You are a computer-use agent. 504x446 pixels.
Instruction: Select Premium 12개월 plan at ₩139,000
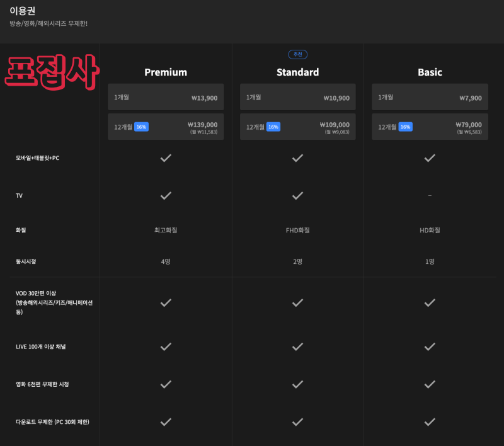click(166, 127)
